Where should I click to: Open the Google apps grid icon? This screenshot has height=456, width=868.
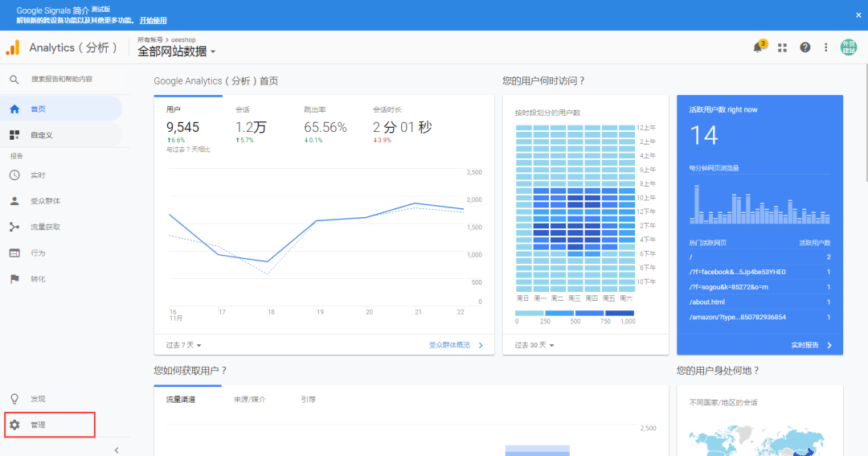pyautogui.click(x=782, y=48)
